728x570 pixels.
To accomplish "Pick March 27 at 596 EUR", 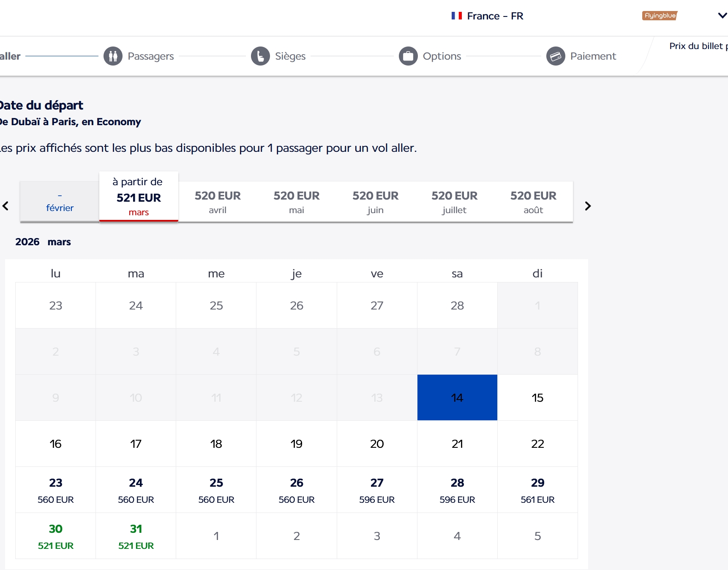I will pyautogui.click(x=376, y=490).
